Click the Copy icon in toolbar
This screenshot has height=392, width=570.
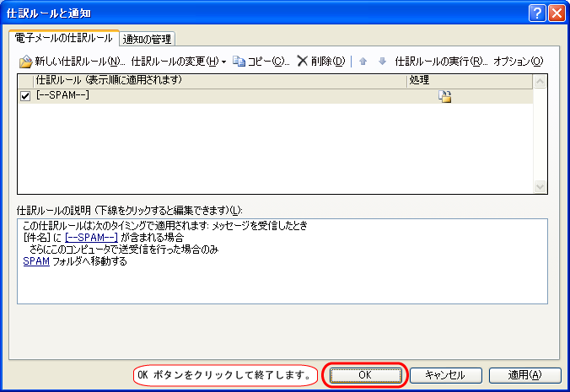pos(239,61)
